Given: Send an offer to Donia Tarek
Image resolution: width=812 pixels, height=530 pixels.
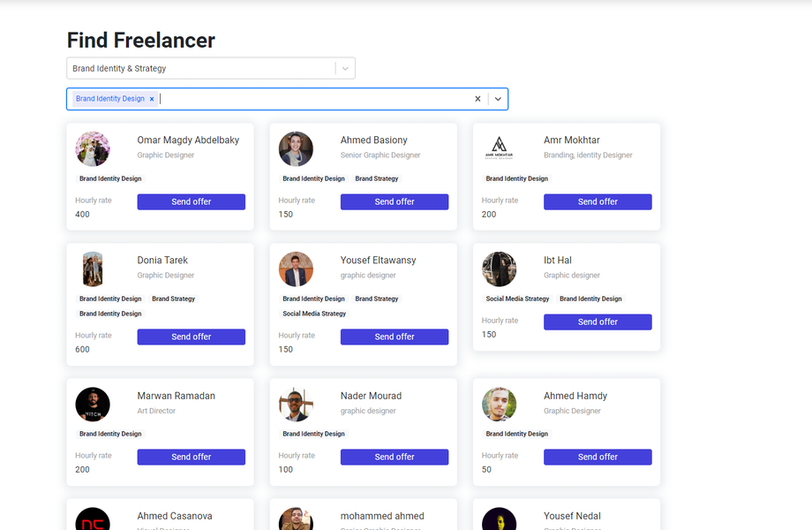Looking at the screenshot, I should (x=191, y=337).
